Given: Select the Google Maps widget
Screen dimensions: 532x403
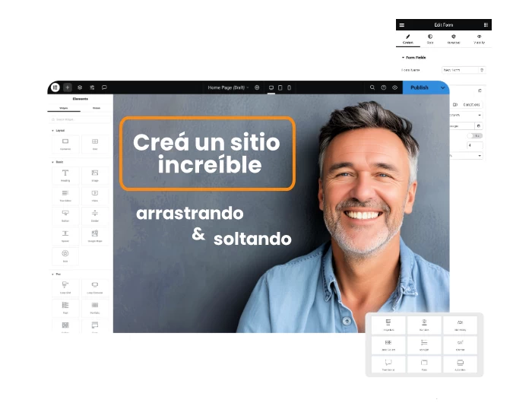Looking at the screenshot, I should (95, 236).
